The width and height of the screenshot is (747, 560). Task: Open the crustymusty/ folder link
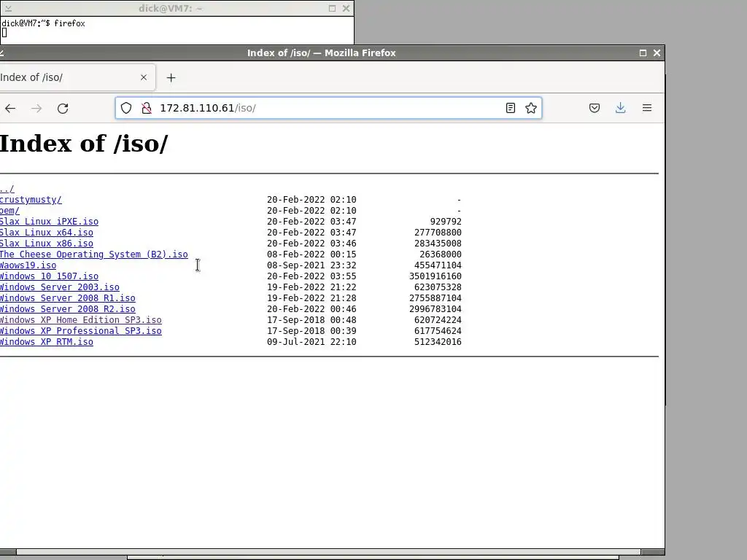pyautogui.click(x=31, y=200)
